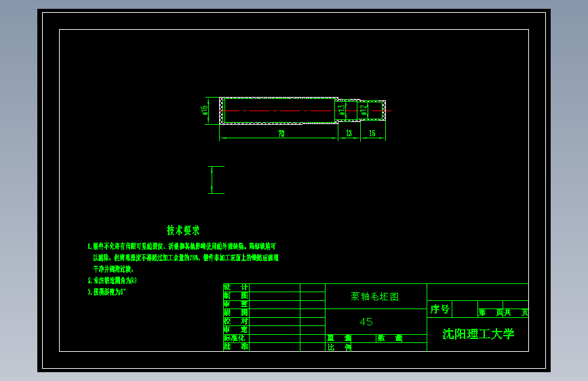
Task: Select the standalone bracket dimension symbol below shaft
Action: pyautogui.click(x=216, y=180)
